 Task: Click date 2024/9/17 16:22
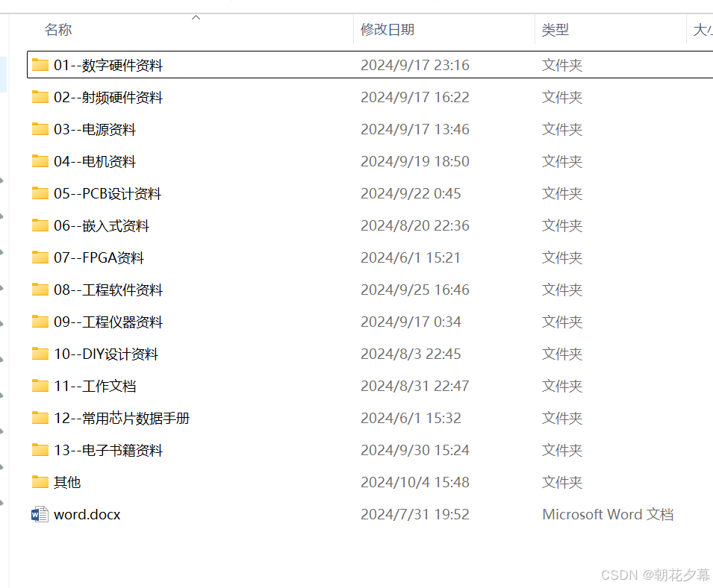414,97
